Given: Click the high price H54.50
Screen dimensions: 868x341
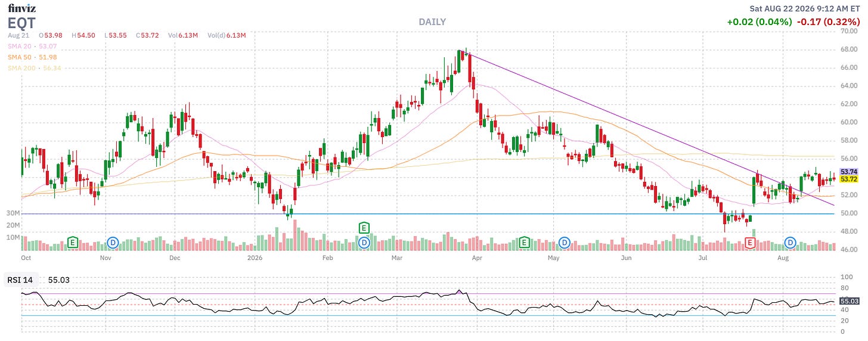Looking at the screenshot, I should pyautogui.click(x=84, y=35).
